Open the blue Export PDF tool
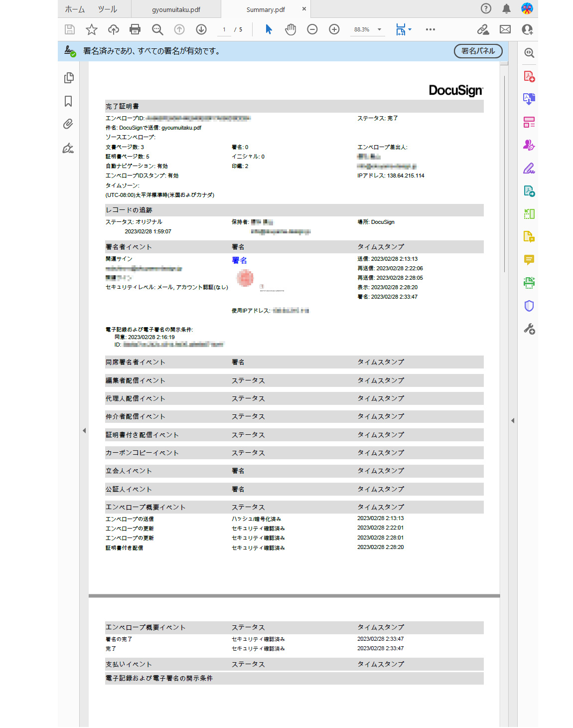The height and width of the screenshot is (728, 573). tap(529, 99)
